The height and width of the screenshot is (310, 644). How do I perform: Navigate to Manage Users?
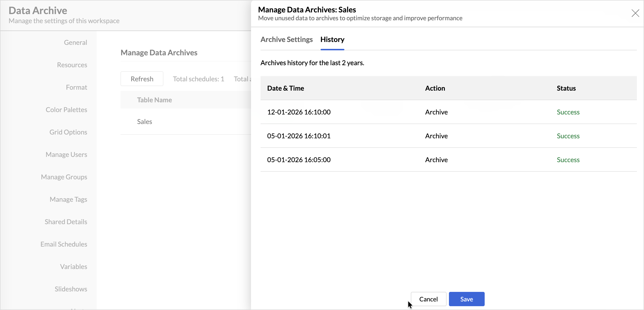(x=66, y=155)
